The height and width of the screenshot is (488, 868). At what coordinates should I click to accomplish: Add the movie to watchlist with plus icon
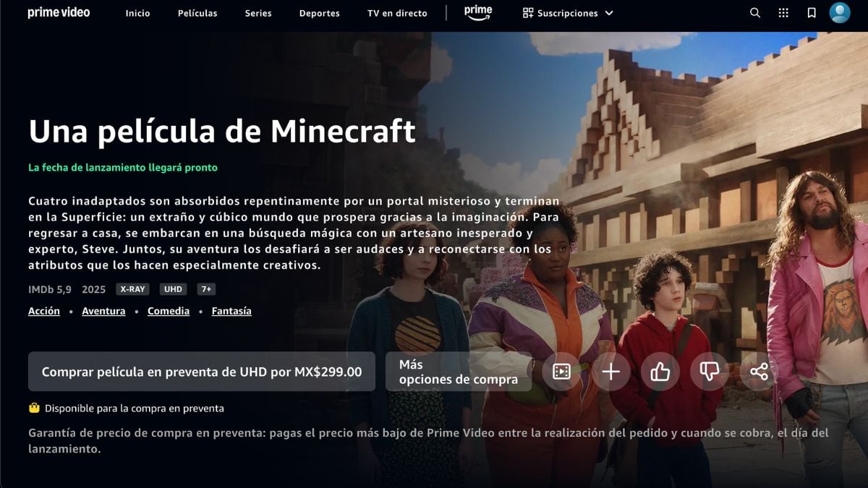[x=611, y=372]
